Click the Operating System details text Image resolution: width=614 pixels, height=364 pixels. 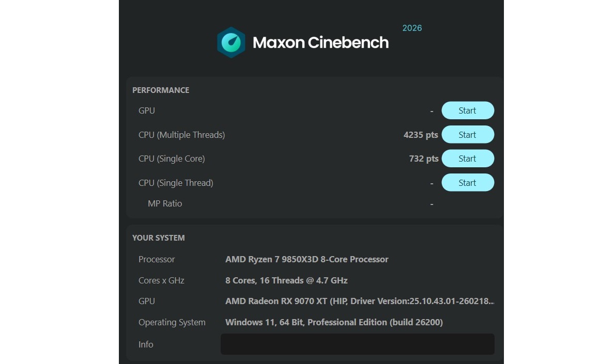coord(334,322)
